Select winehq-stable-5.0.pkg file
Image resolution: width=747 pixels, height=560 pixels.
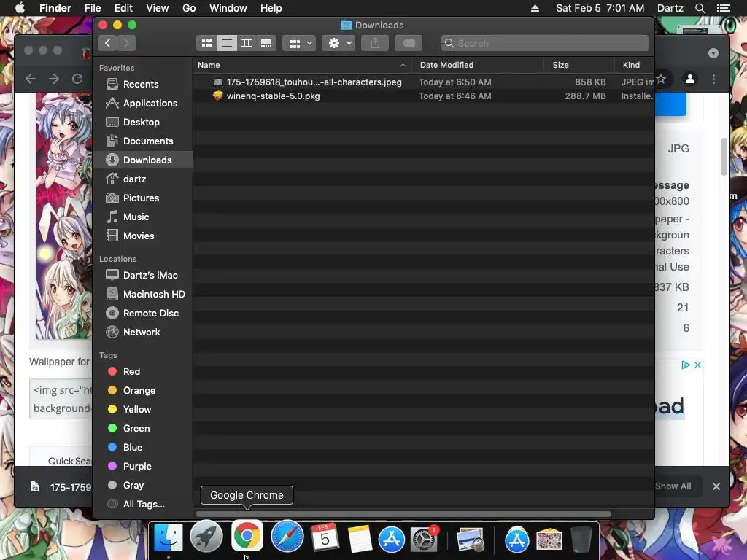(x=424, y=96)
